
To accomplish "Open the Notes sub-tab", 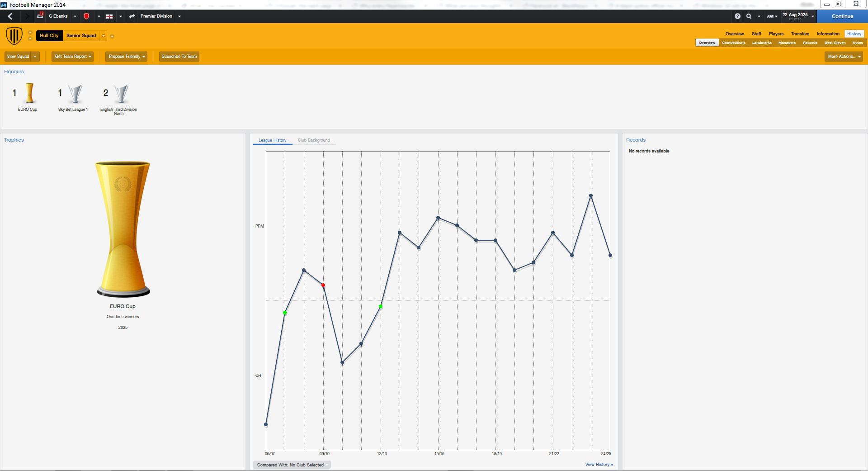I will click(858, 43).
